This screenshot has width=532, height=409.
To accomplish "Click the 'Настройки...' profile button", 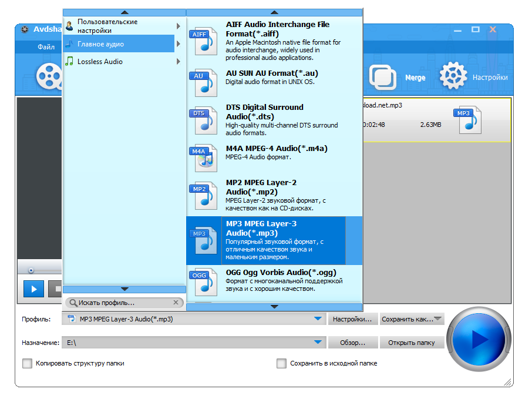I will 352,319.
